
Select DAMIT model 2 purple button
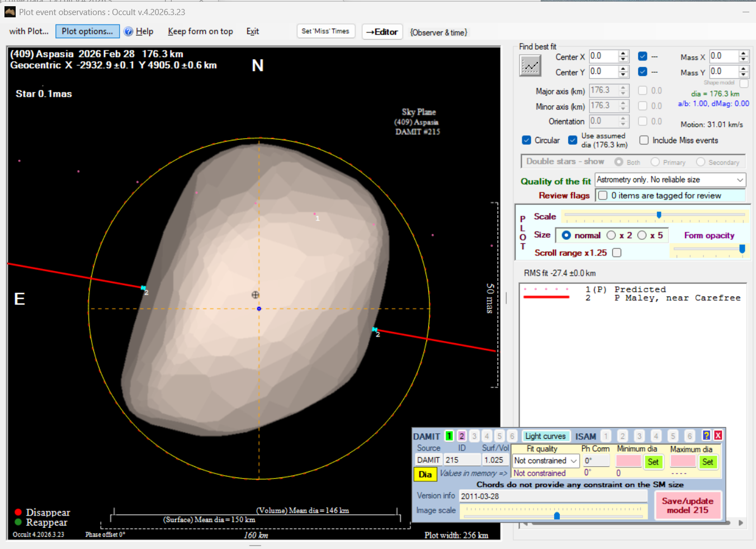tap(461, 436)
